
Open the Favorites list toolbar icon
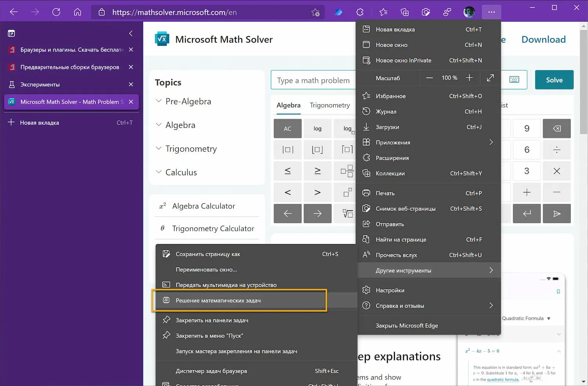[x=383, y=12]
